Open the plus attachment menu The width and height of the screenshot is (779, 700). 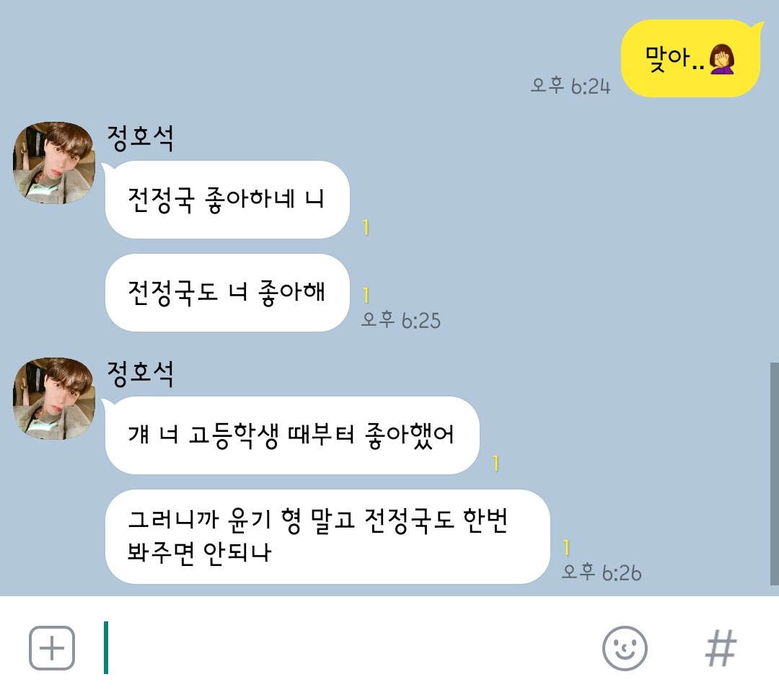(52, 648)
